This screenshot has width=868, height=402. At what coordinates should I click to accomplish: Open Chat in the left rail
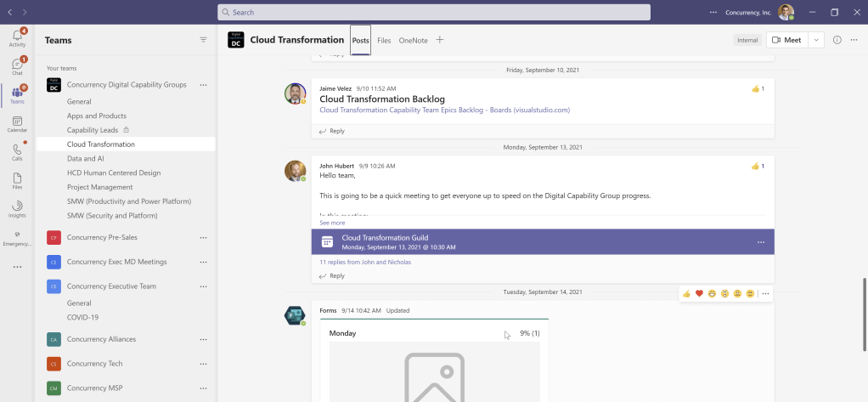coord(17,66)
